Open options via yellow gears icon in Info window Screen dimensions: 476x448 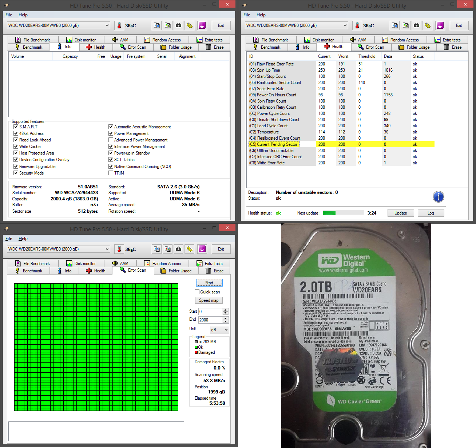tap(189, 25)
